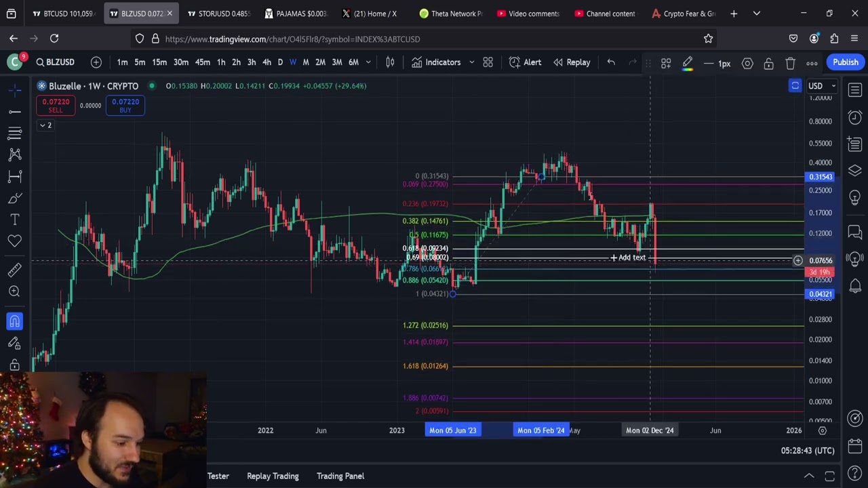Screen dimensions: 868x488
Task: Open the ideas lightbulb panel
Action: point(855,197)
